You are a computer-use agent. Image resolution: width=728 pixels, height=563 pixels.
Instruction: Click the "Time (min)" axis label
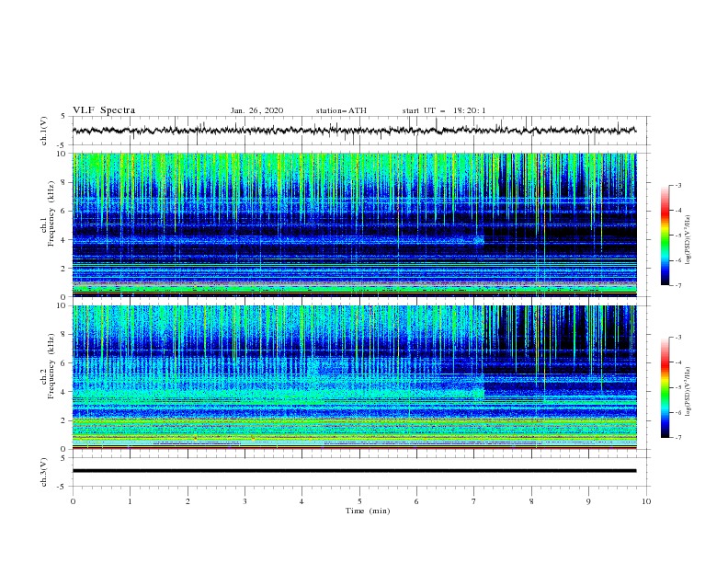pyautogui.click(x=368, y=511)
